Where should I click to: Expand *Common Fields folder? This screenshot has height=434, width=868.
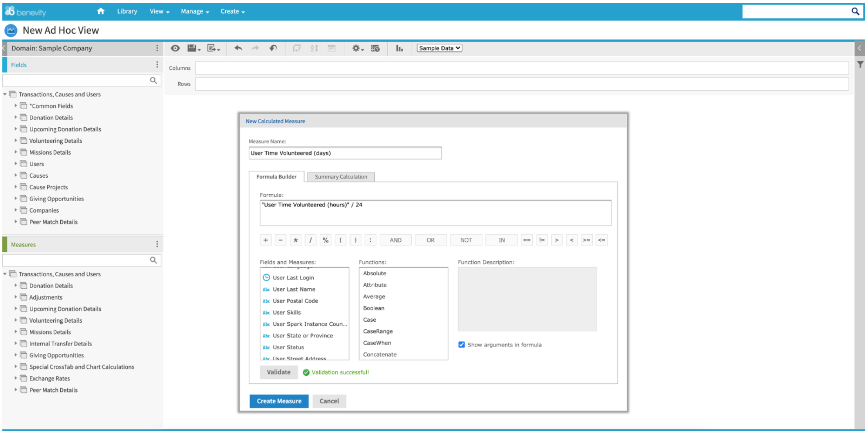(x=16, y=106)
